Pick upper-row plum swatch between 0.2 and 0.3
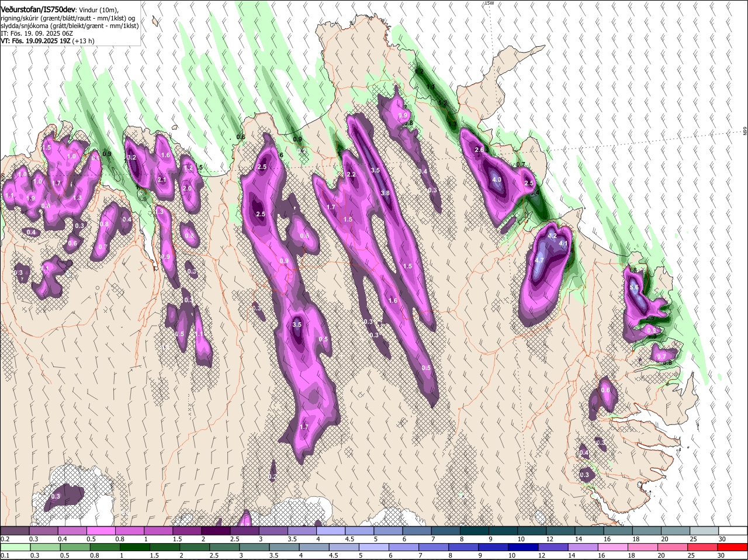The image size is (748, 560). [x=15, y=531]
